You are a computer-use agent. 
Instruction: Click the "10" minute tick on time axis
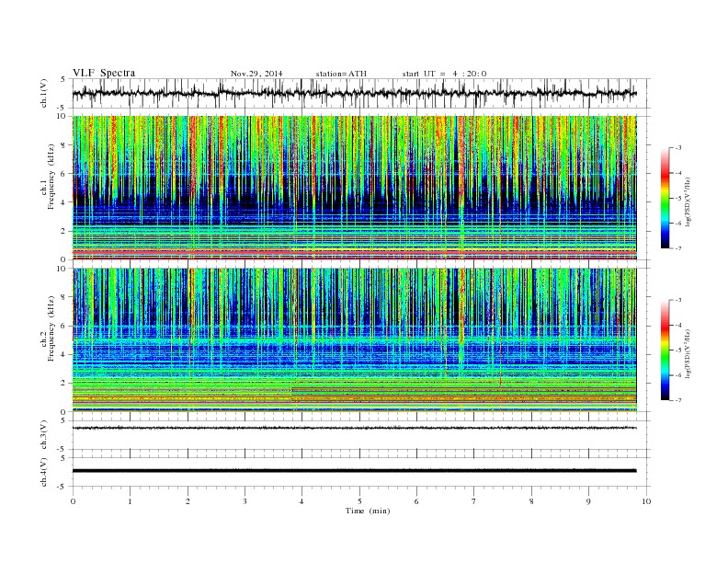click(646, 501)
